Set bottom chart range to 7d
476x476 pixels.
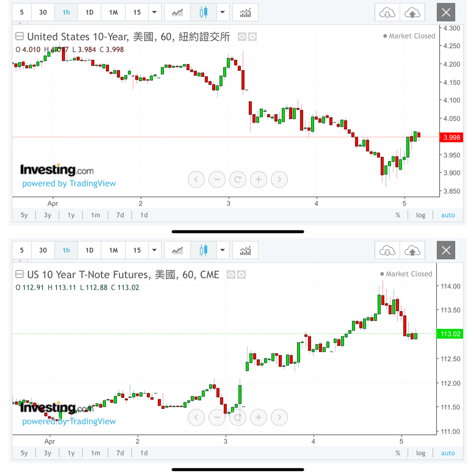pyautogui.click(x=120, y=453)
